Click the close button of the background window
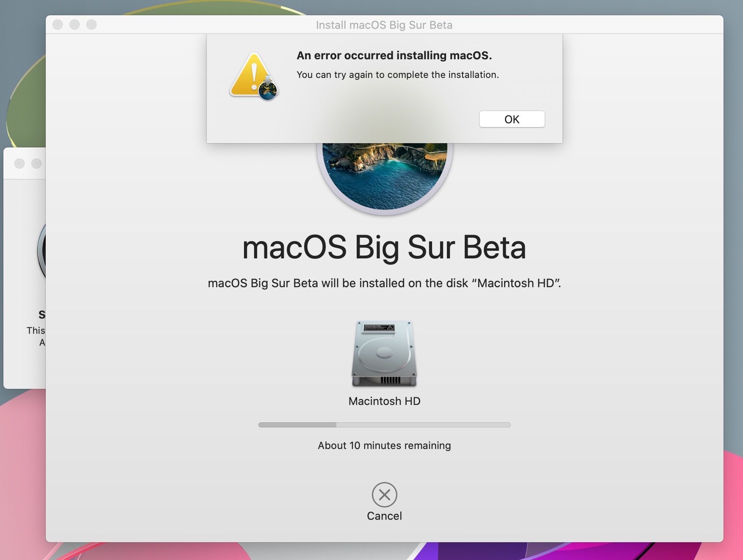Viewport: 743px width, 560px height. (19, 164)
